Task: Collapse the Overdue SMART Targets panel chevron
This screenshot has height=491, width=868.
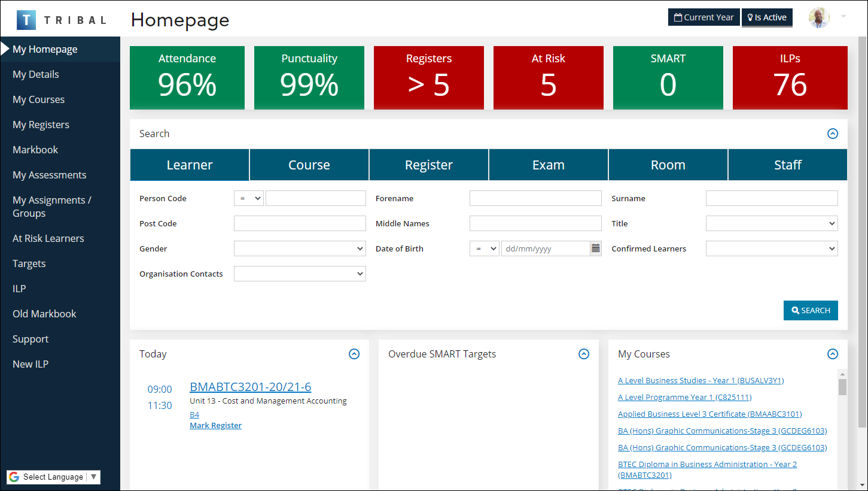Action: (x=584, y=354)
